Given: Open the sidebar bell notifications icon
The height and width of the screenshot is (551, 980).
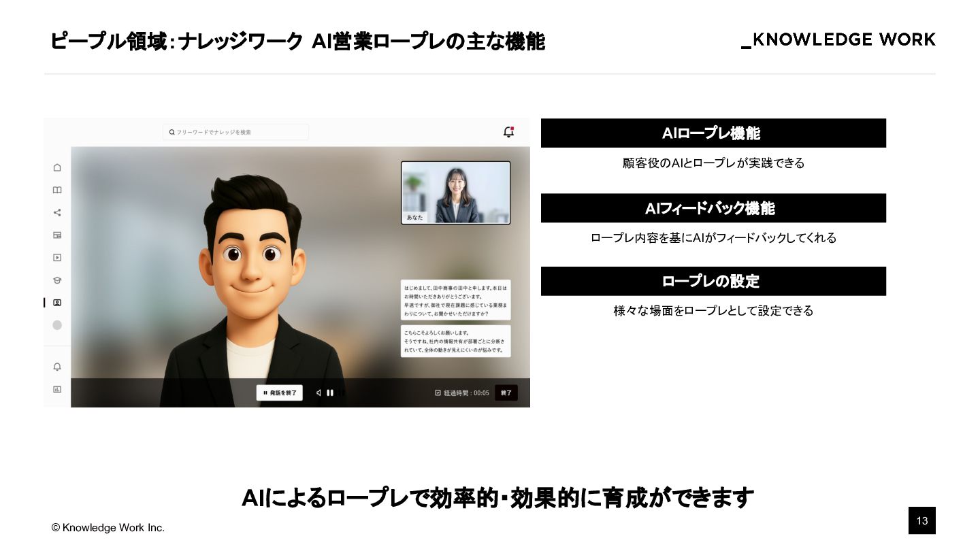Looking at the screenshot, I should (x=57, y=367).
